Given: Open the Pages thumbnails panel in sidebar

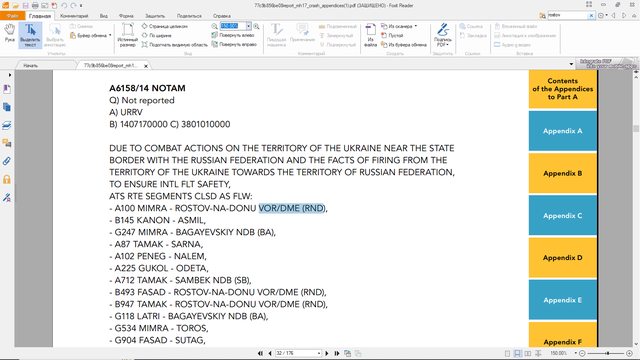Looking at the screenshot, I should click(7, 107).
